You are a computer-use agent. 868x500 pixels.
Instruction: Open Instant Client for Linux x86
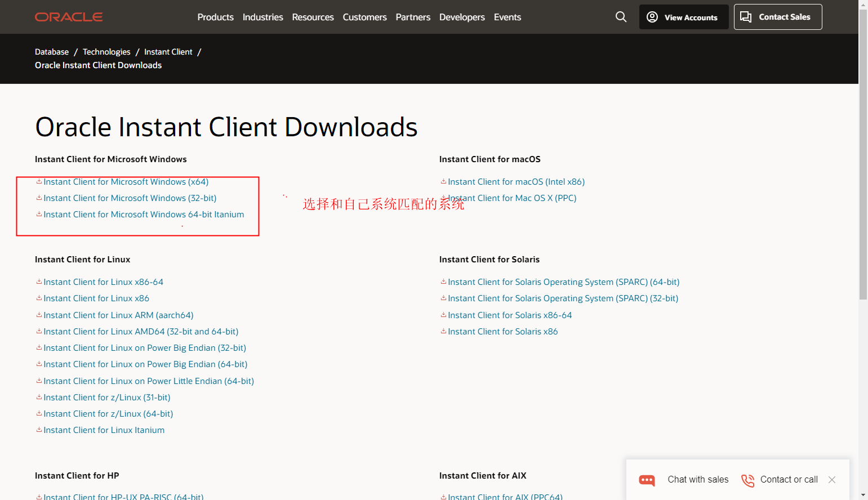pyautogui.click(x=96, y=298)
